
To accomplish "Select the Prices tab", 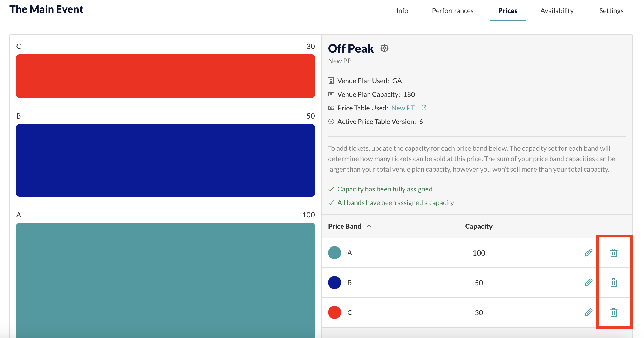I will click(x=508, y=11).
